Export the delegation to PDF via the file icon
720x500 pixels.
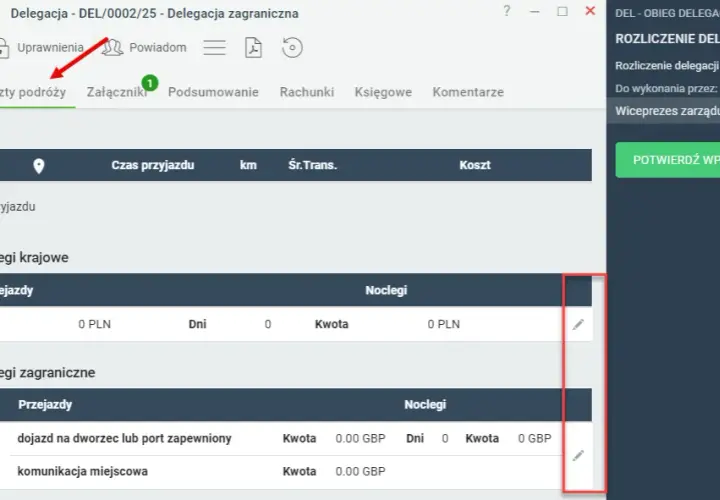tap(253, 48)
